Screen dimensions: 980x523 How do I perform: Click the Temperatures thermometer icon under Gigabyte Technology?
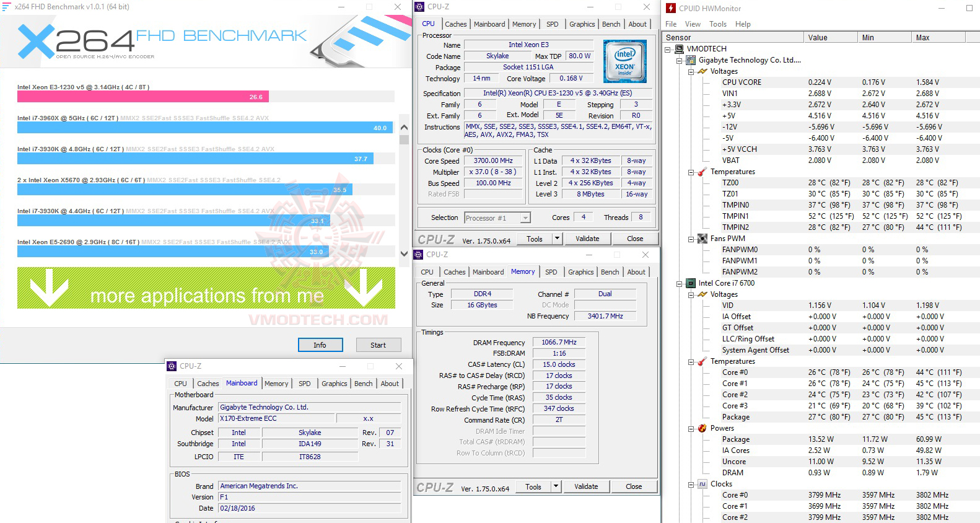tap(702, 172)
